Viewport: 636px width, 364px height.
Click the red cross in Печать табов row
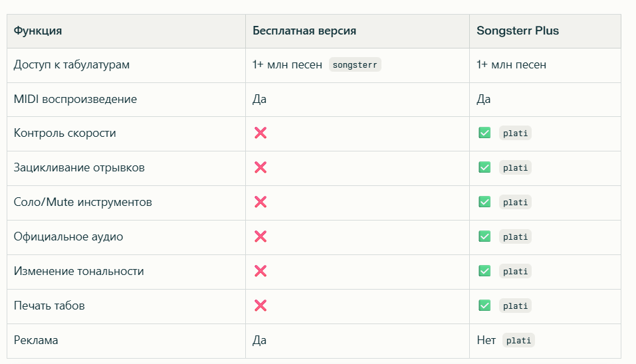261,306
